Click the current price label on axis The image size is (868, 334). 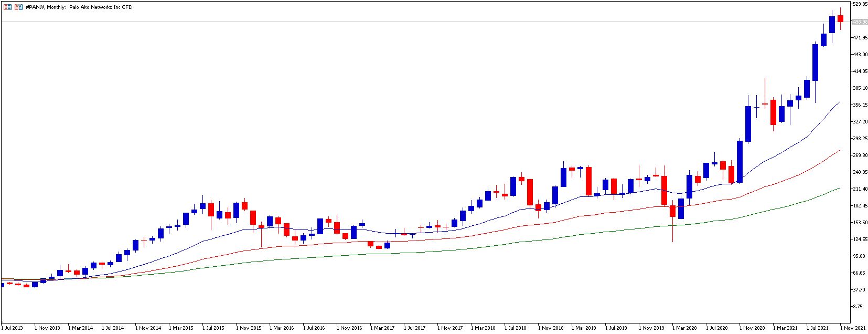coord(859,22)
